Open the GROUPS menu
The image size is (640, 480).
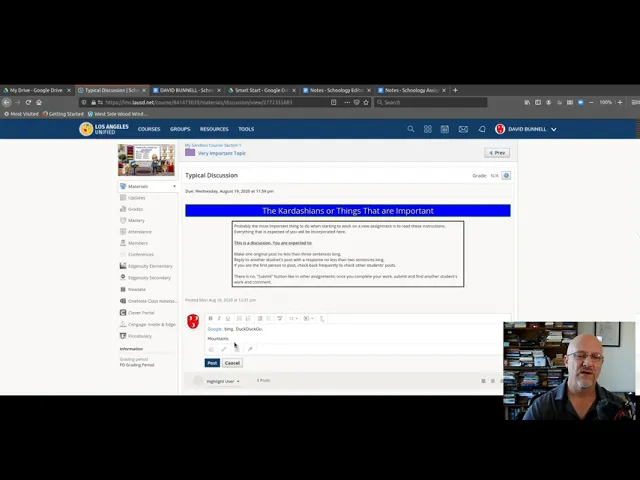tap(180, 129)
